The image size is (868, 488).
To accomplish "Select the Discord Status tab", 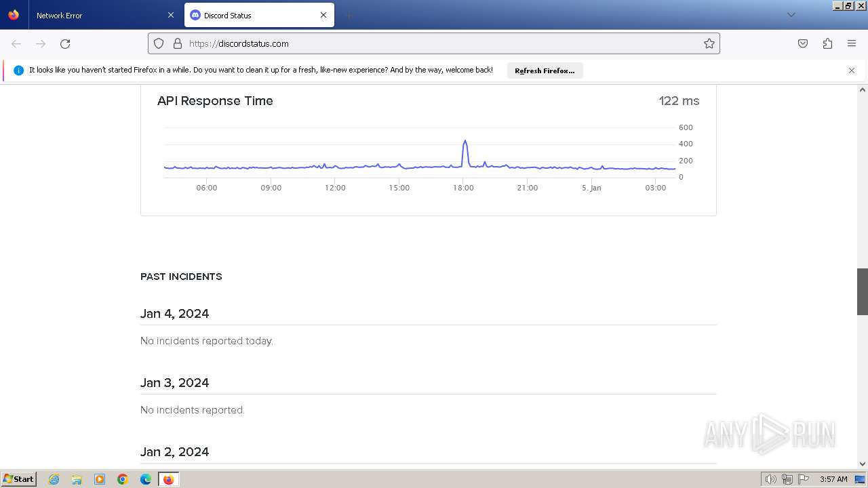I will (x=259, y=15).
